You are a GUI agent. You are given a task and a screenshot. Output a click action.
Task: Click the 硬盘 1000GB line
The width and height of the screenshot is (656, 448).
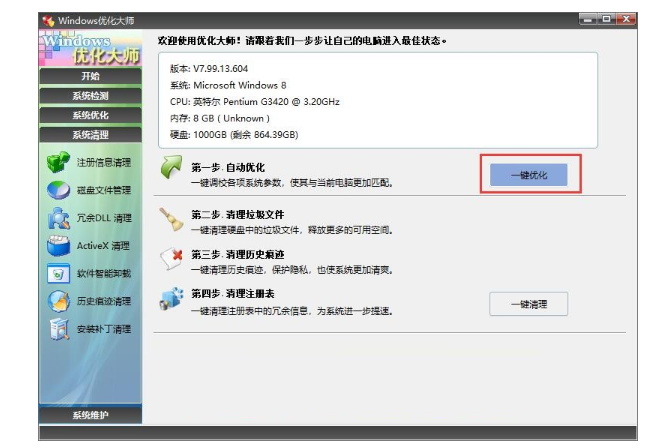click(x=234, y=135)
